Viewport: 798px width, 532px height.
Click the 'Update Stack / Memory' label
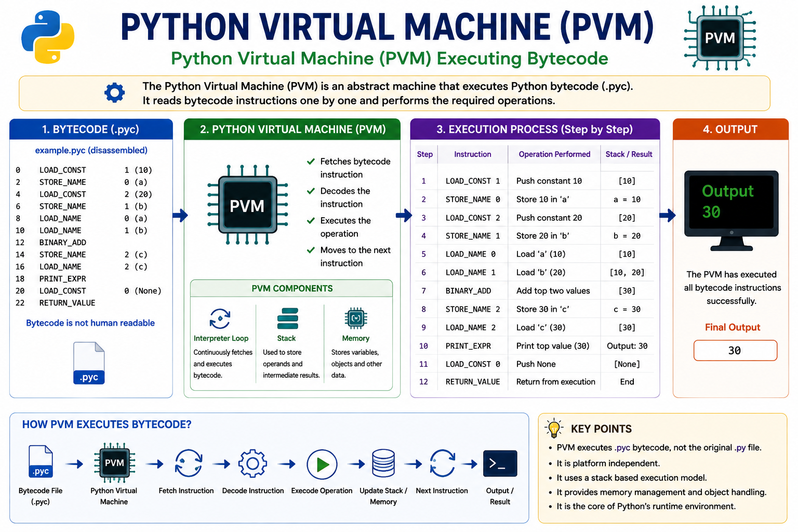[383, 496]
